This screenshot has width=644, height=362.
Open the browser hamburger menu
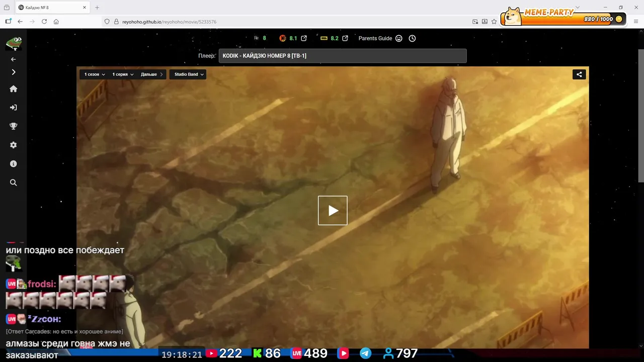click(x=636, y=22)
